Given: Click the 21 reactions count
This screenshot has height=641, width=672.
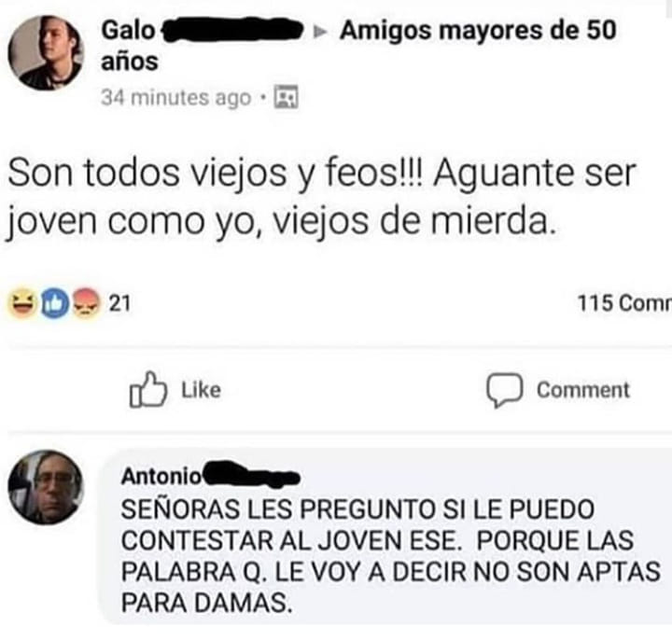Looking at the screenshot, I should pos(119,303).
